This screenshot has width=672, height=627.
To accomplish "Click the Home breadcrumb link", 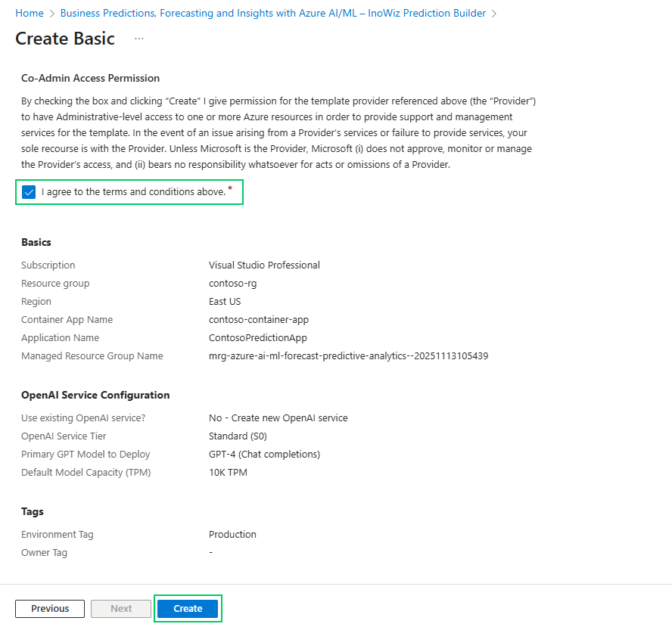I will (30, 13).
